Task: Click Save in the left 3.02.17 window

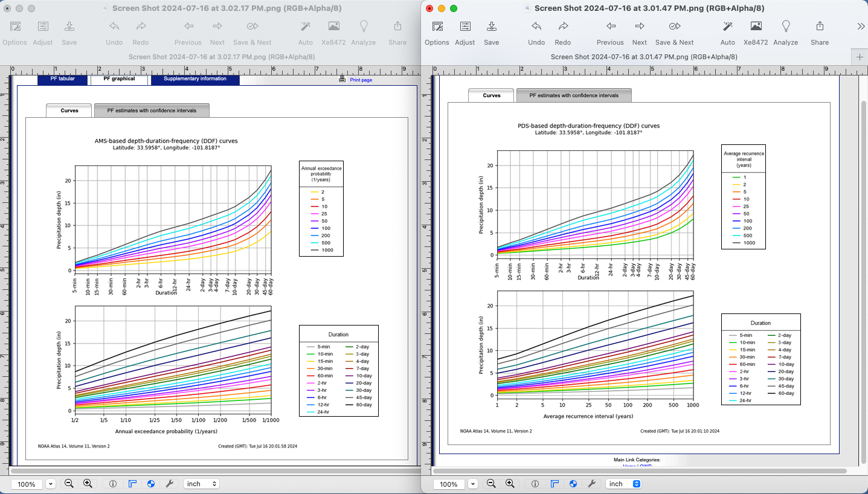Action: click(x=69, y=33)
